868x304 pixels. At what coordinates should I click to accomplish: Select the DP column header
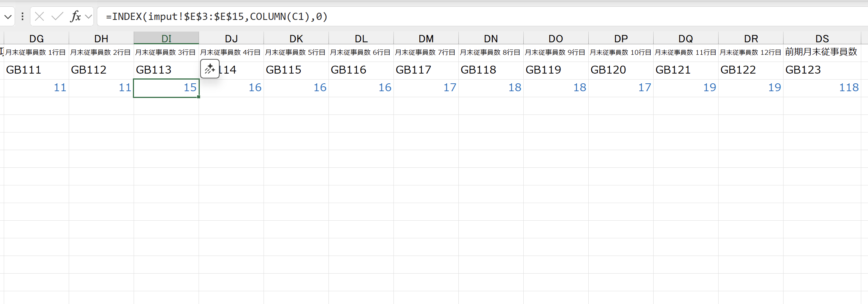click(x=621, y=38)
